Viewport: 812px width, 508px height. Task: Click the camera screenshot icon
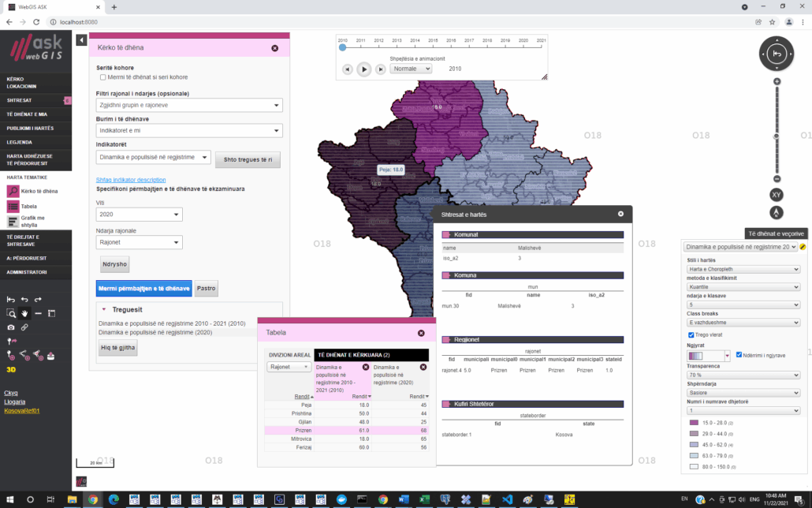(11, 327)
